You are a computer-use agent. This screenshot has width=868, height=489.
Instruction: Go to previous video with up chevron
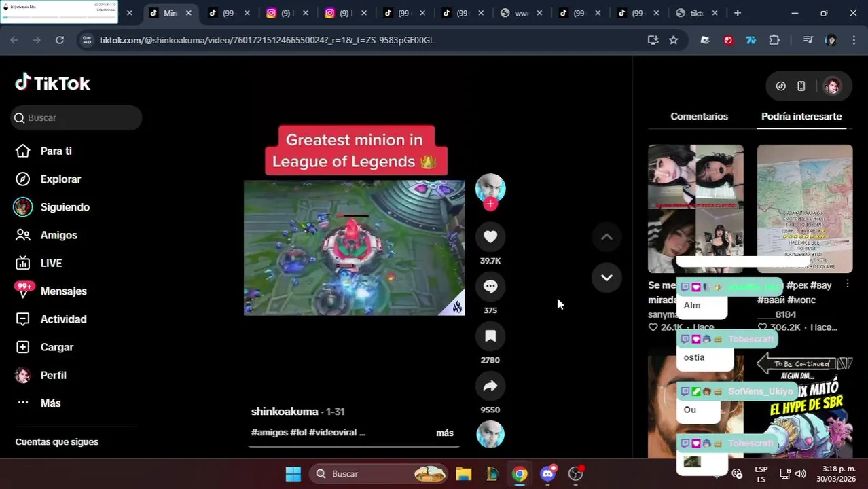coord(607,237)
